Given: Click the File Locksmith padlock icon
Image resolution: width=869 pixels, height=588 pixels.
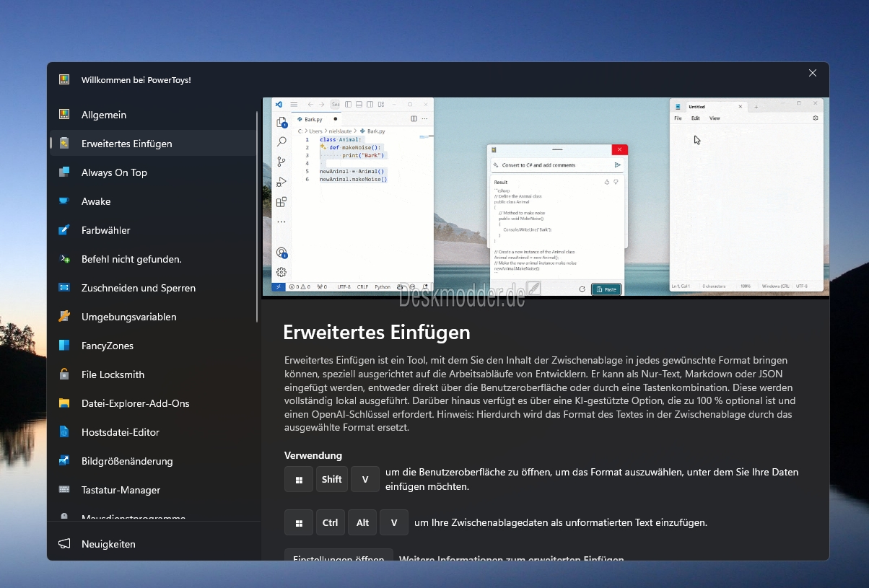Looking at the screenshot, I should pos(64,374).
